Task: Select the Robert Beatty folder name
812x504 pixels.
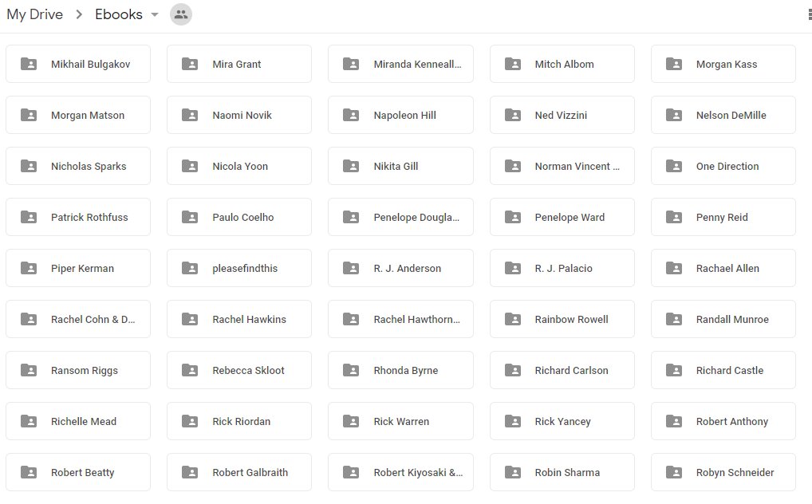Action: click(82, 473)
